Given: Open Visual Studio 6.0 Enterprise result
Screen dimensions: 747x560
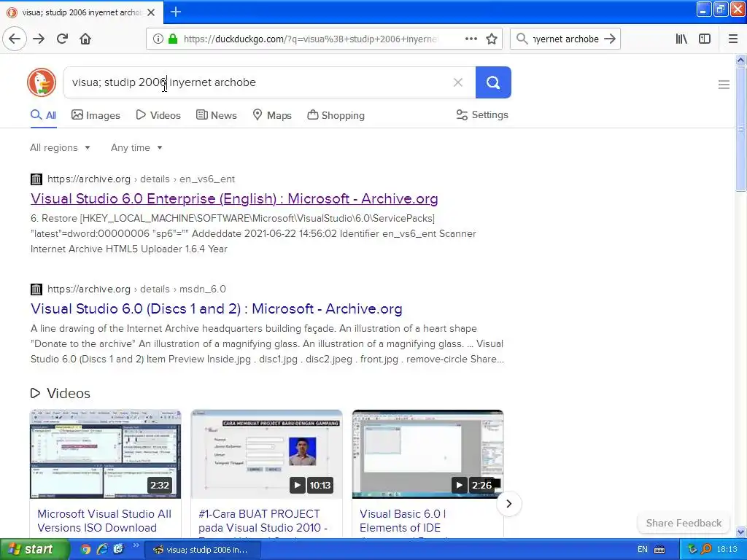Looking at the screenshot, I should pos(234,198).
